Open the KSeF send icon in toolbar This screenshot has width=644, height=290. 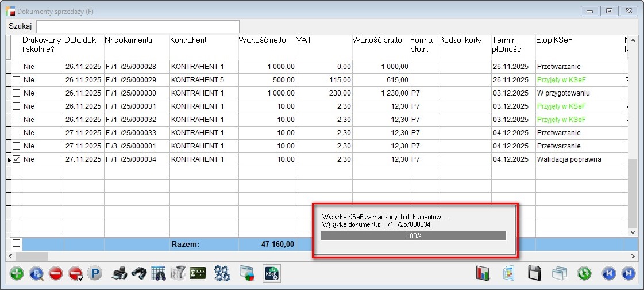click(271, 273)
